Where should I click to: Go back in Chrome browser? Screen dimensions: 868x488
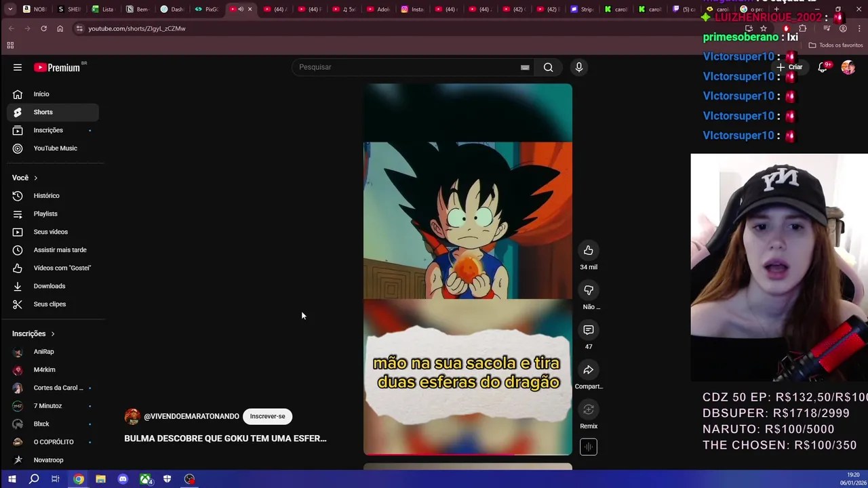[11, 28]
